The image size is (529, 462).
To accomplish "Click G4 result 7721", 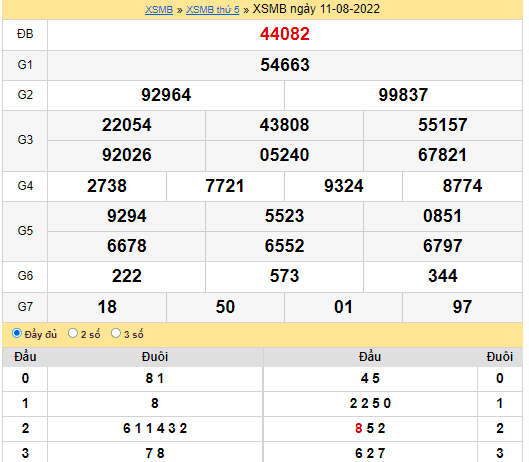I will click(225, 186).
